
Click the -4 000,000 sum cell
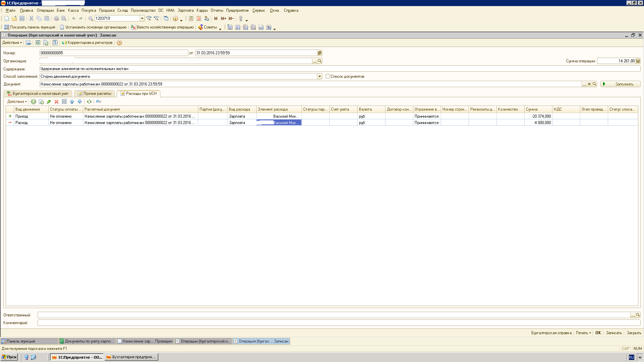538,123
